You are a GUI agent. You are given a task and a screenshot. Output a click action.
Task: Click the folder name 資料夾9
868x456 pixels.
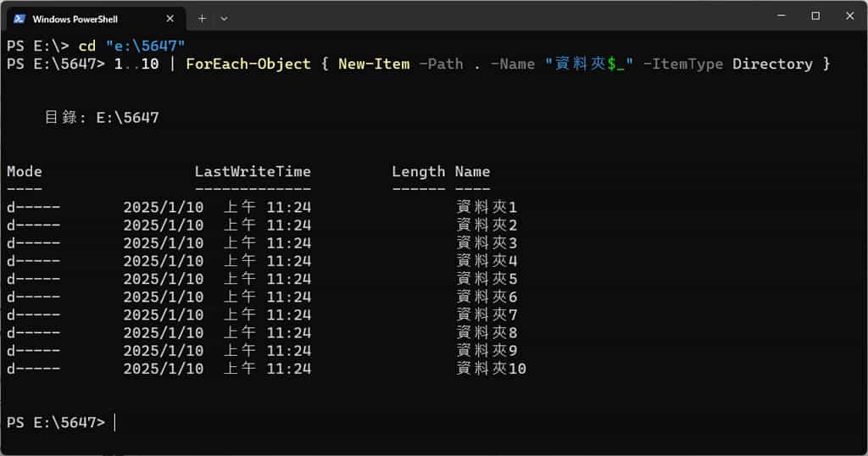click(x=487, y=351)
